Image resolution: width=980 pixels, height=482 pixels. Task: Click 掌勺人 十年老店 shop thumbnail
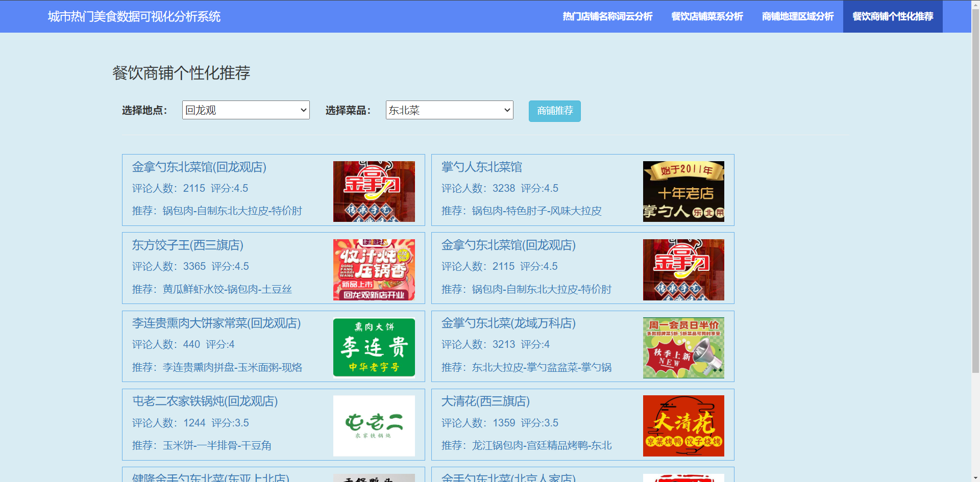pyautogui.click(x=683, y=191)
